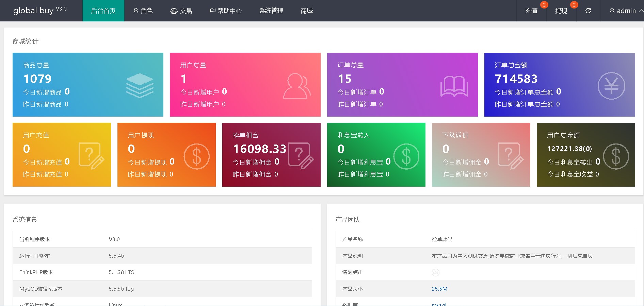Click the yen circle icon on 订单总金额 card
Viewport: 644px width, 306px height.
611,86
